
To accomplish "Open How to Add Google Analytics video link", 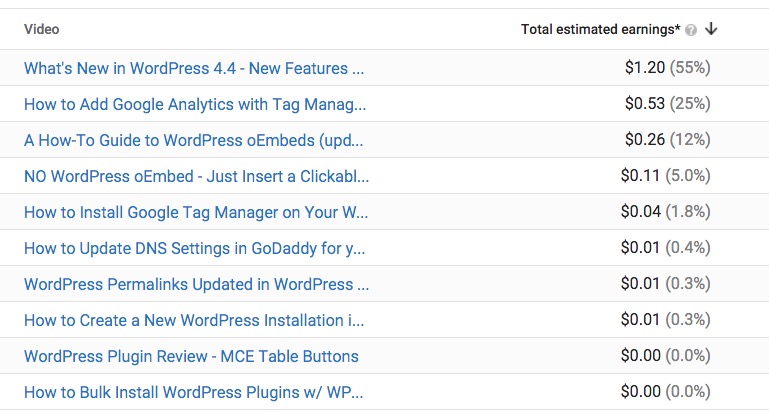I will [195, 104].
